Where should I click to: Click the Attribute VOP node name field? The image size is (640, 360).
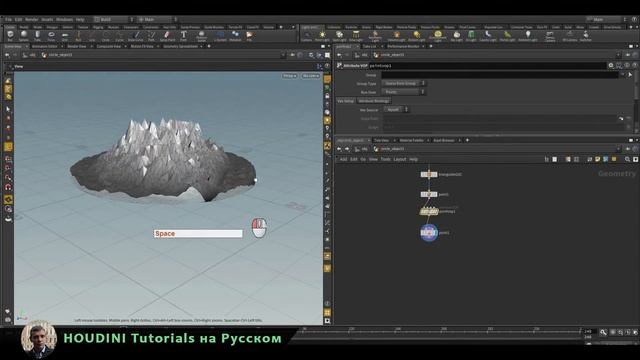[487, 65]
